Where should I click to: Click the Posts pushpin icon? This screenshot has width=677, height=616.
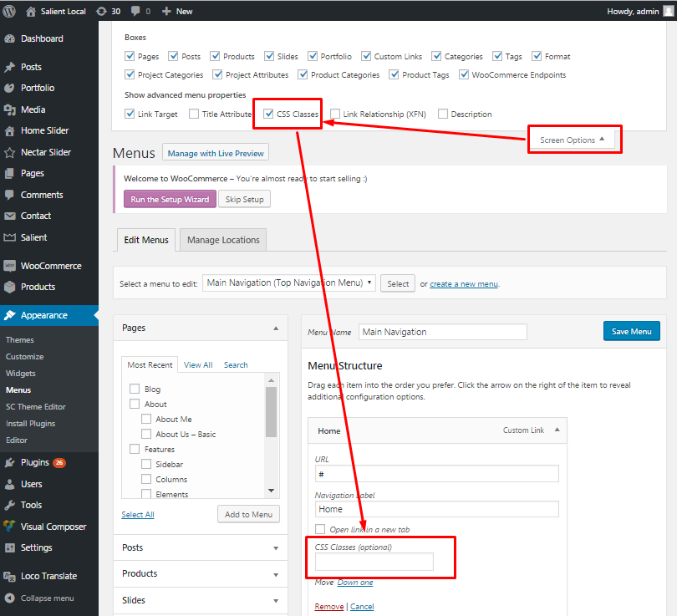9,68
